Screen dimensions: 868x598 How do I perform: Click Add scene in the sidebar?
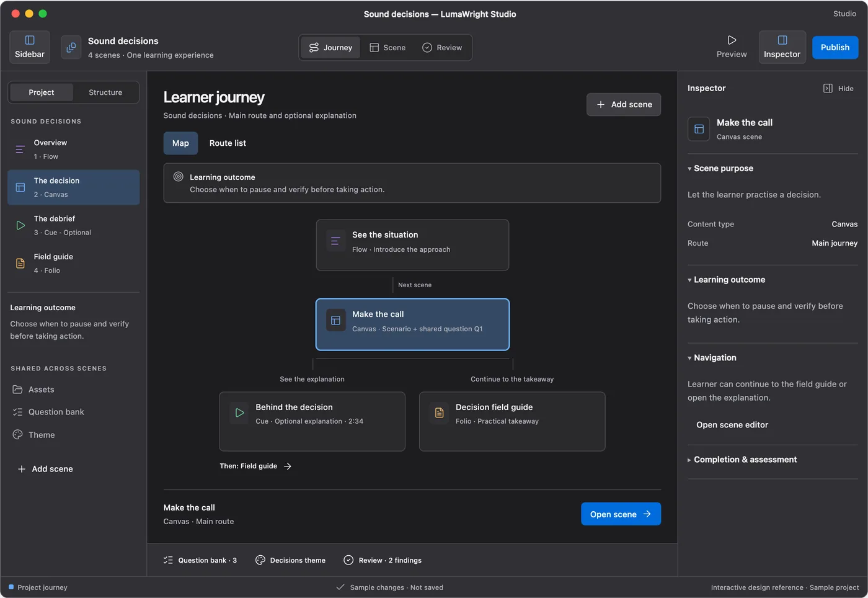tap(45, 469)
